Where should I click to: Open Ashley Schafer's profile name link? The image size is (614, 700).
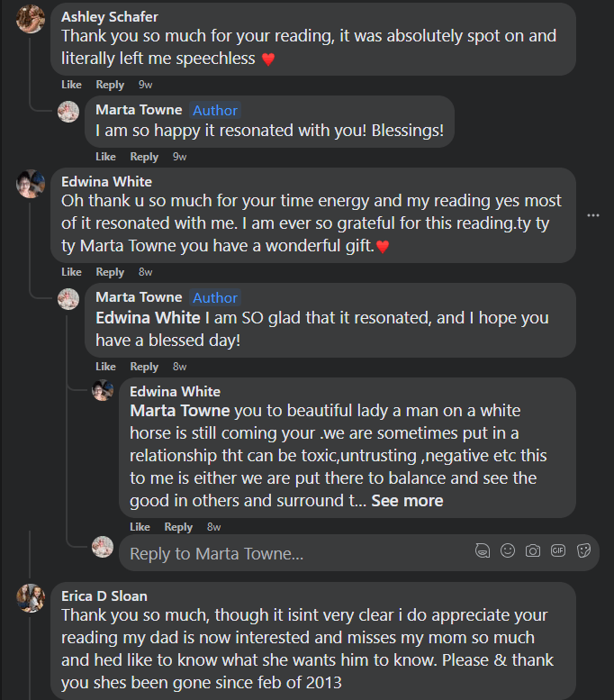tap(108, 16)
